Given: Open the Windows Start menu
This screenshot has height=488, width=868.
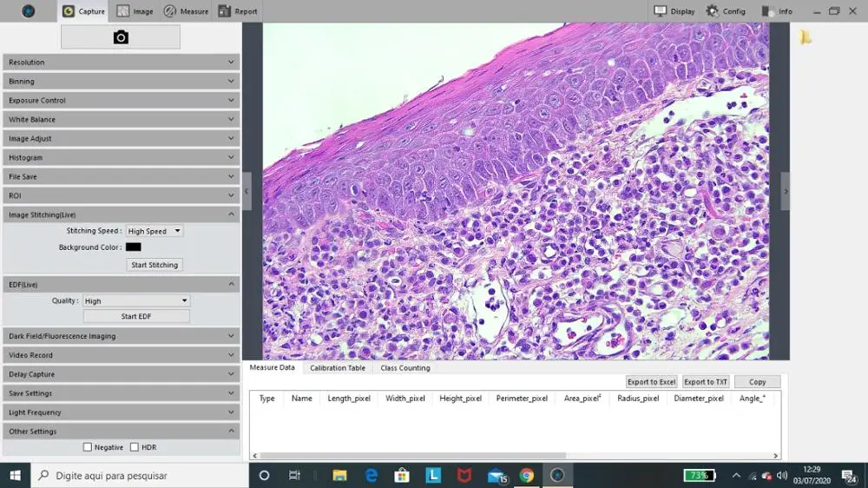Looking at the screenshot, I should pyautogui.click(x=15, y=475).
